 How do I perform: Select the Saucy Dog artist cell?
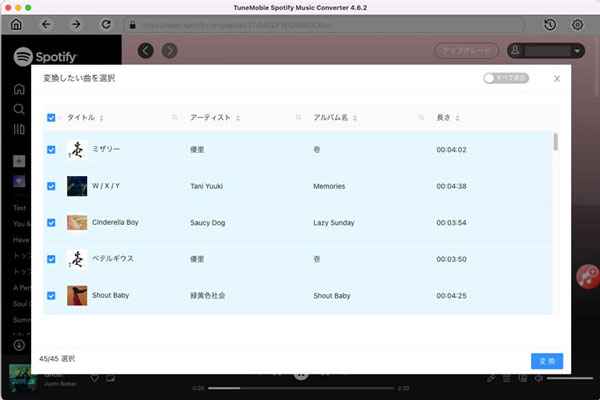207,223
